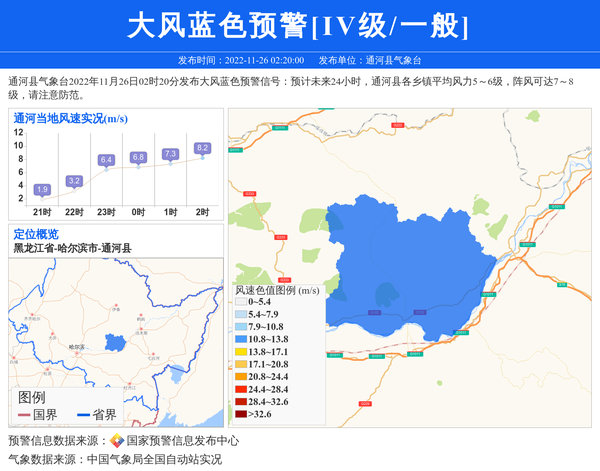The image size is (600, 471).
Task: Click the 0~5.4 legend color box
Action: [x=241, y=302]
